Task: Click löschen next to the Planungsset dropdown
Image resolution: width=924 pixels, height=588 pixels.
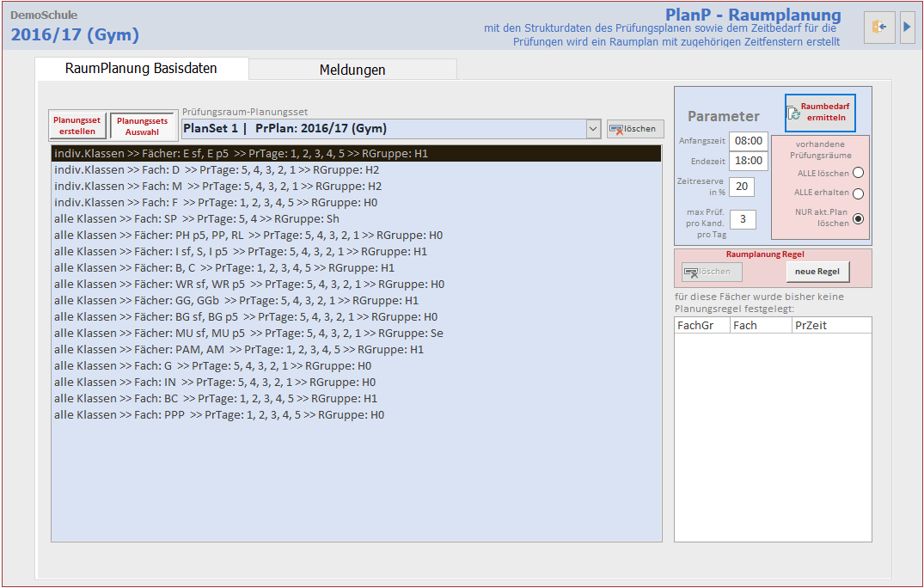Action: click(635, 129)
